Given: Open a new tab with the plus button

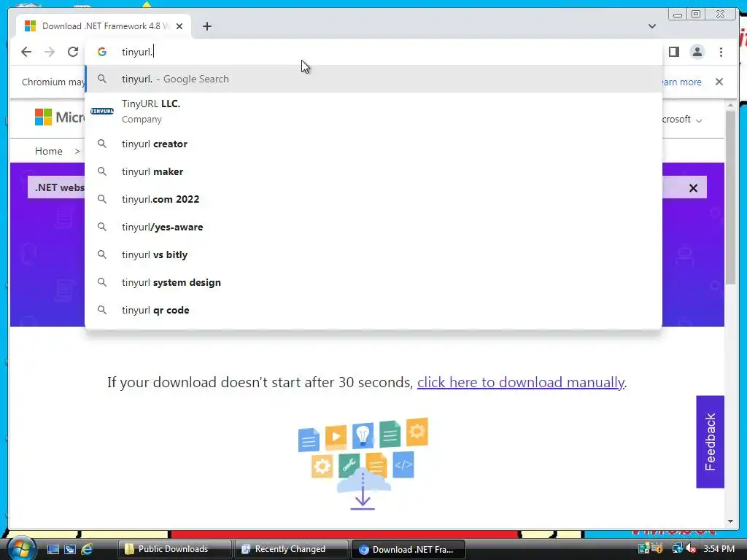Looking at the screenshot, I should pyautogui.click(x=206, y=26).
